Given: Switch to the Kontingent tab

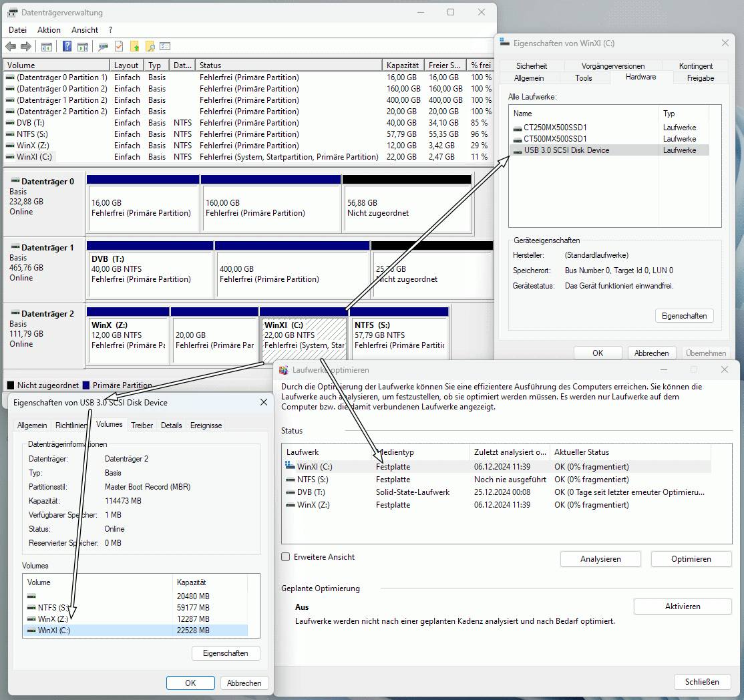Looking at the screenshot, I should point(696,66).
